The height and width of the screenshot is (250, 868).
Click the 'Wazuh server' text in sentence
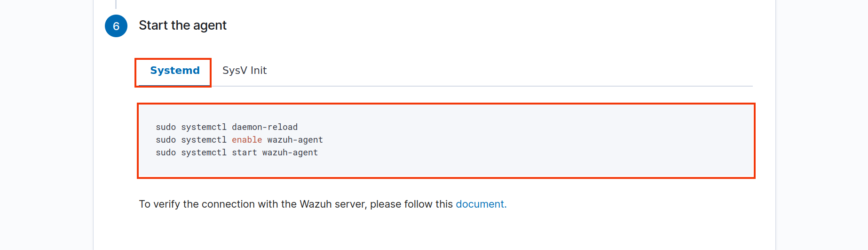point(332,204)
